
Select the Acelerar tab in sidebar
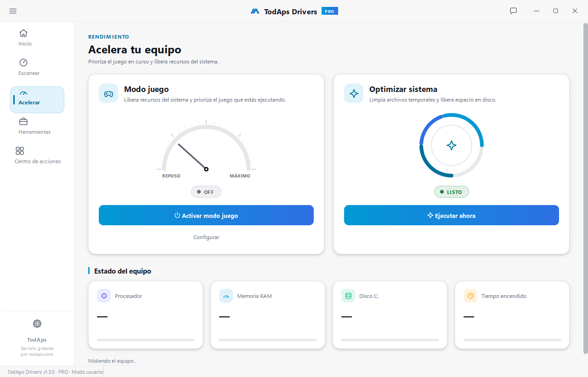pos(37,100)
